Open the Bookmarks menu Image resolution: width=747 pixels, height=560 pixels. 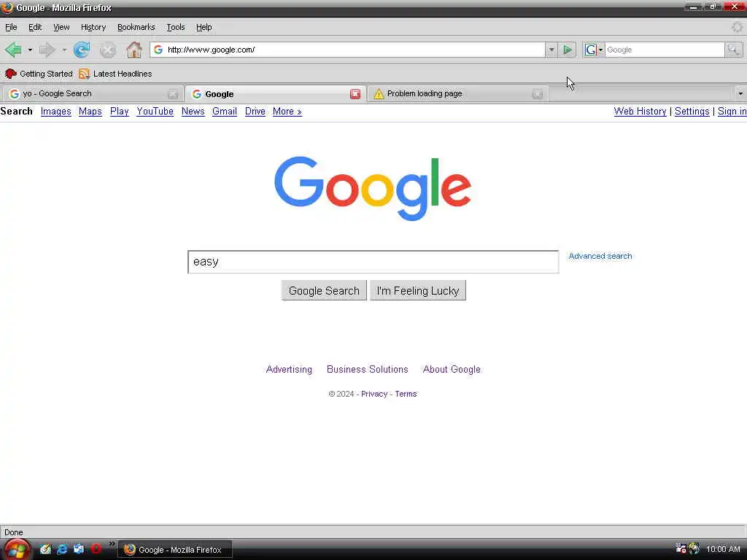tap(136, 27)
